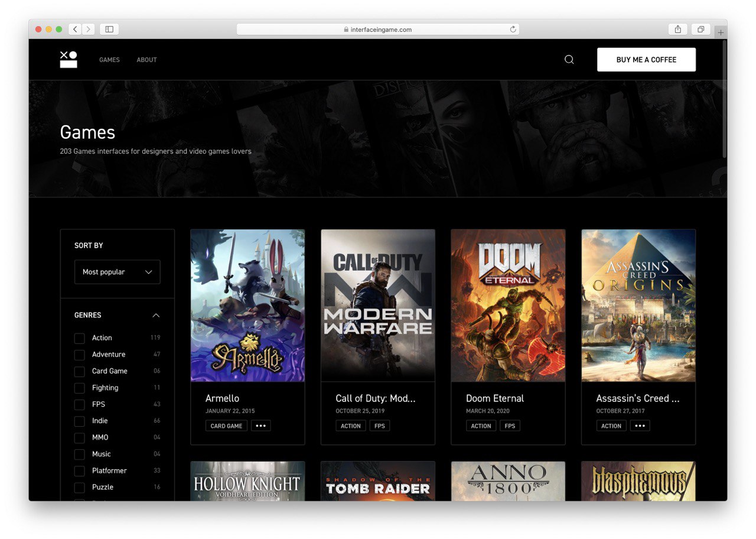Viewport: 756px width, 539px height.
Task: Go forward with Safari's forward arrow
Action: (89, 29)
